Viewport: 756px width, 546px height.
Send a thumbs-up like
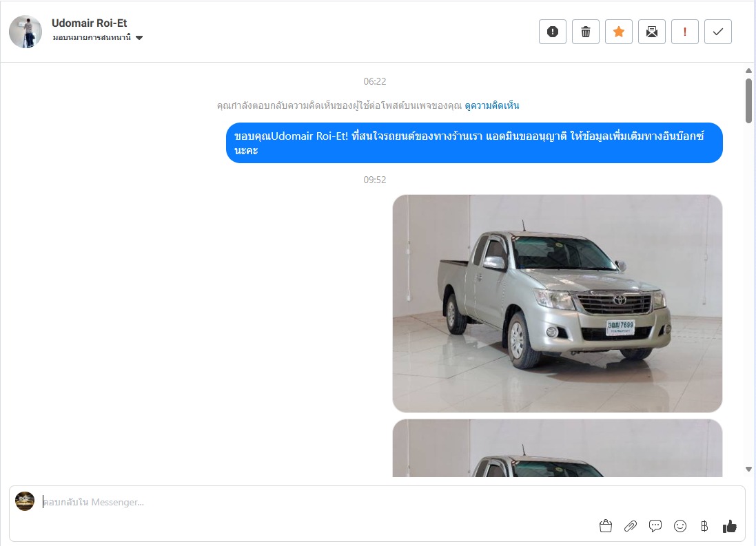coord(730,526)
